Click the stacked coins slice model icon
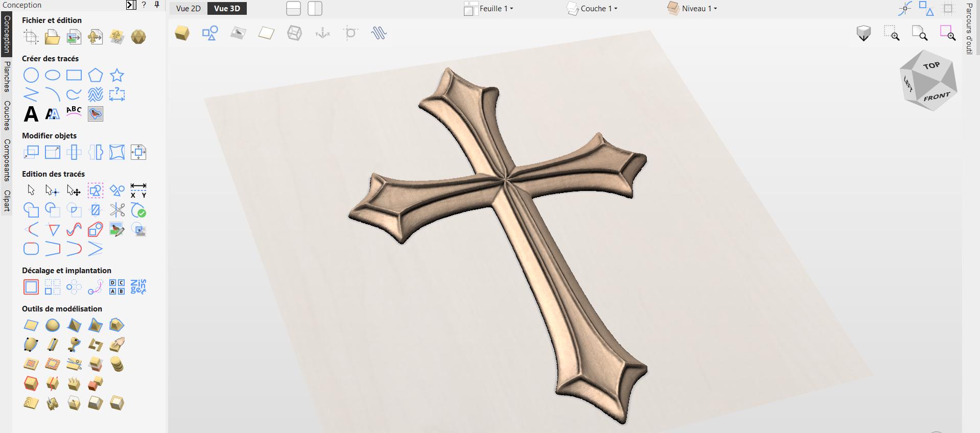This screenshot has width=980, height=433. [117, 364]
